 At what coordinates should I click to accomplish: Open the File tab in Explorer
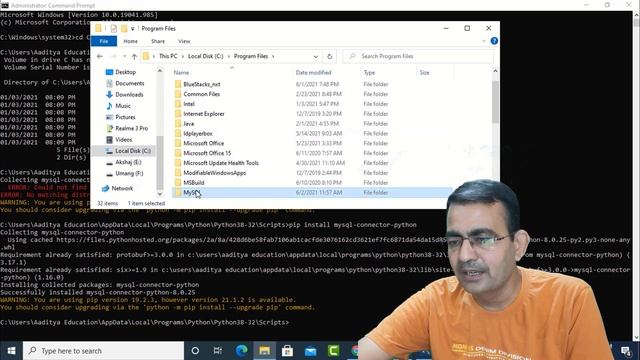coord(104,41)
